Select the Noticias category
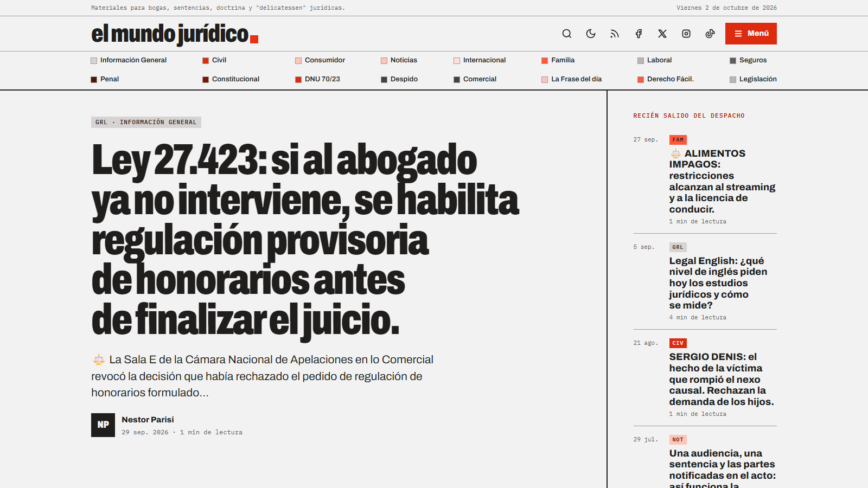 399,60
